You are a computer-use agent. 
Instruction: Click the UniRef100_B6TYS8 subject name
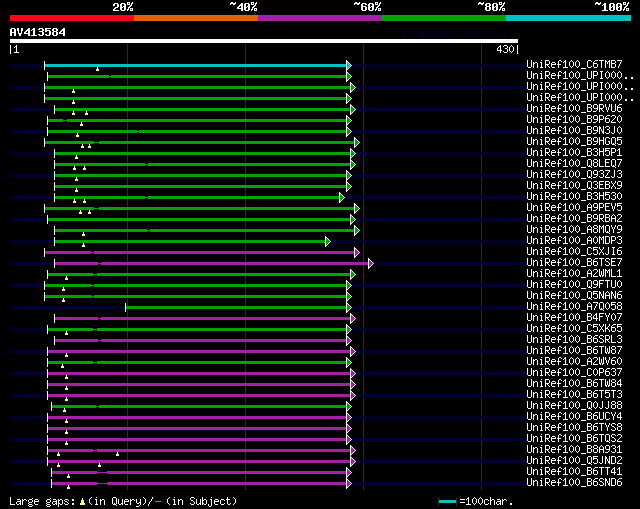tap(574, 428)
